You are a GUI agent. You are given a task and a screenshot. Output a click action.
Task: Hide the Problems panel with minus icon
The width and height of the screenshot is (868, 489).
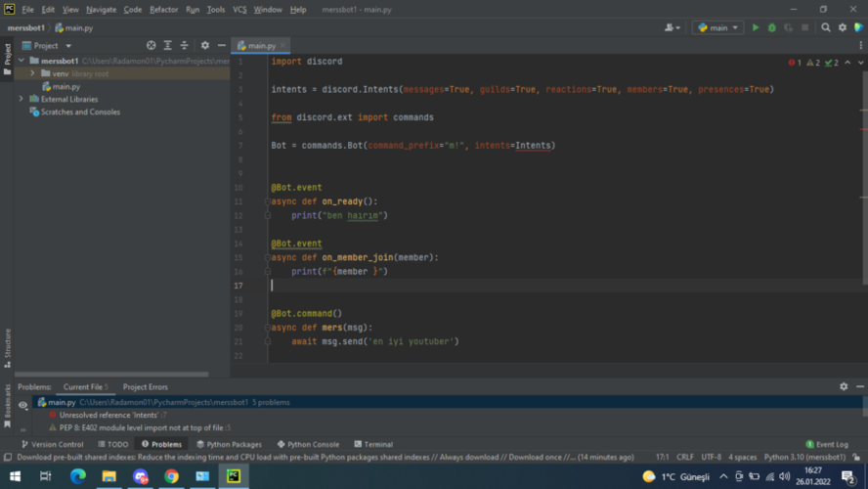860,386
